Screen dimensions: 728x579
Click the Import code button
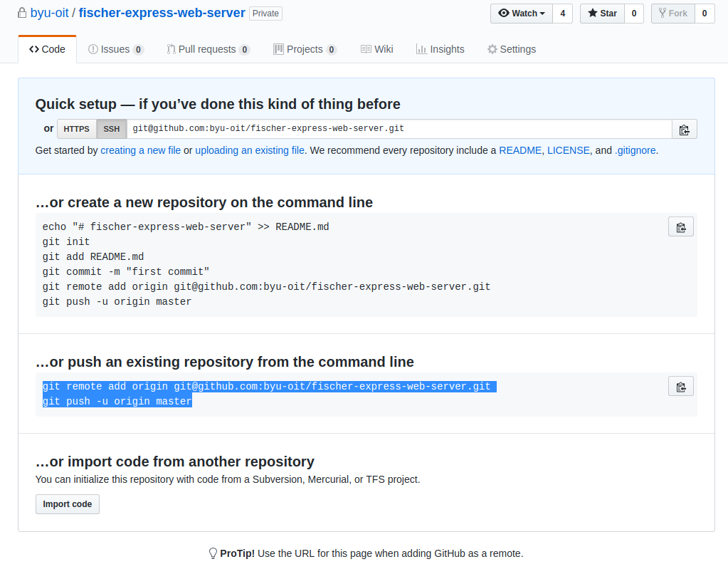68,504
